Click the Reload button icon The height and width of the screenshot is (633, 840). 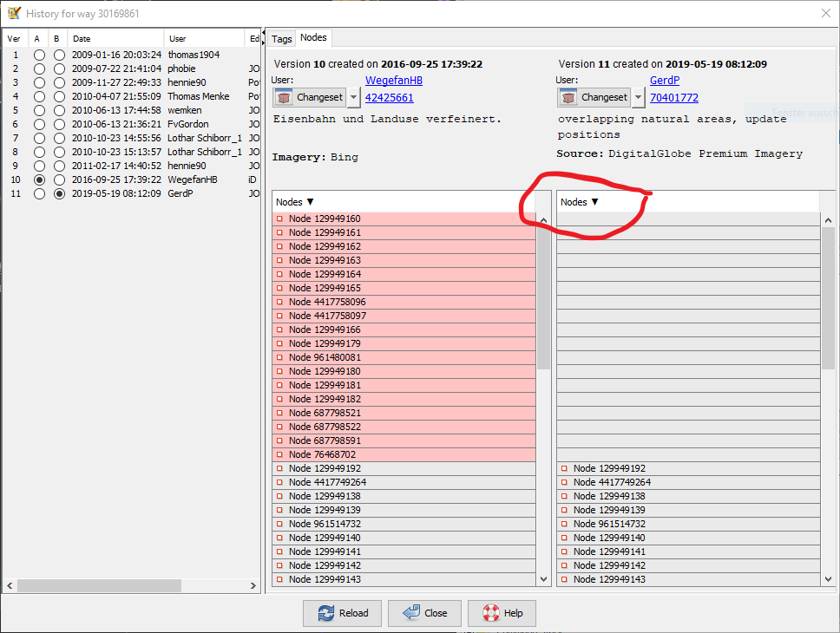pos(326,613)
